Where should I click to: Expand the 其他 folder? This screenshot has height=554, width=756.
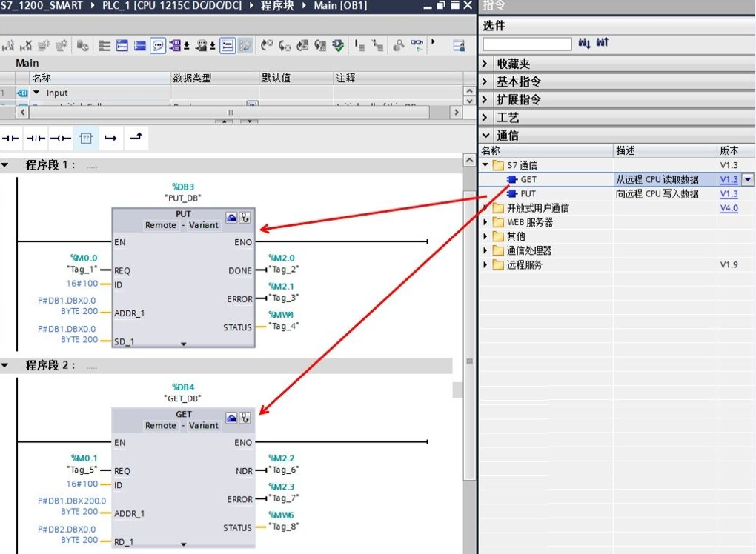point(485,236)
